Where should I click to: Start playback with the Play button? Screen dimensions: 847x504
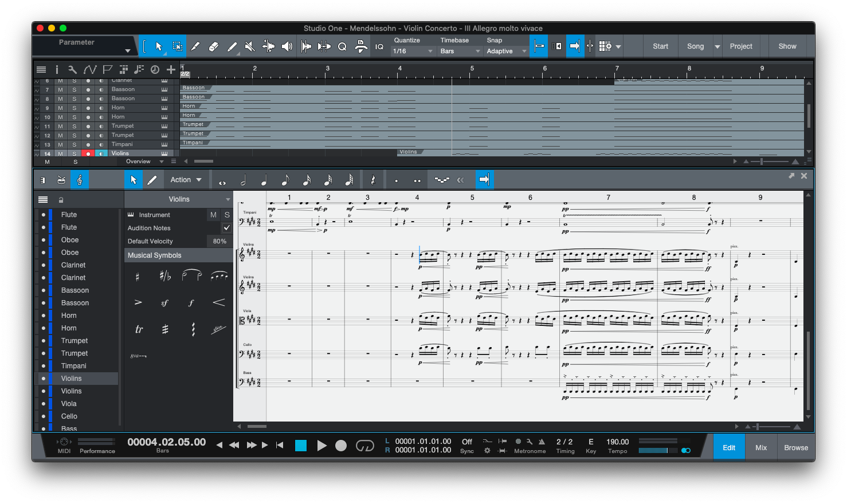point(322,446)
